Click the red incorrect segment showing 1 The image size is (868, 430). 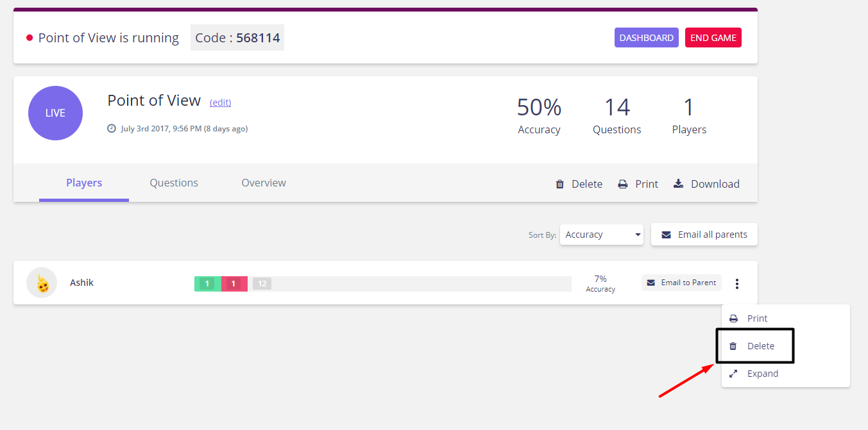[234, 284]
